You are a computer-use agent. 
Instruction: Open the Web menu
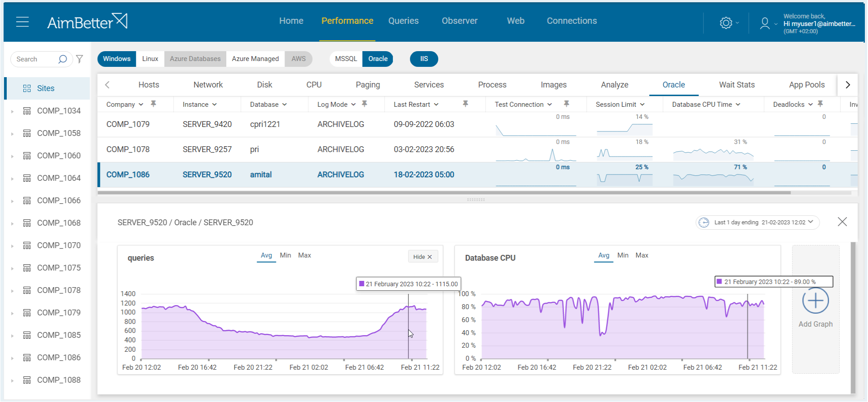pos(516,21)
